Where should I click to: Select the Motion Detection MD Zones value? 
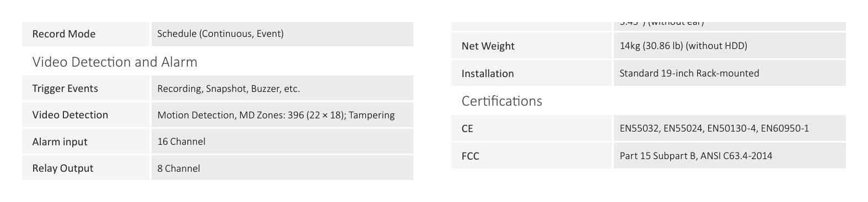click(x=276, y=115)
